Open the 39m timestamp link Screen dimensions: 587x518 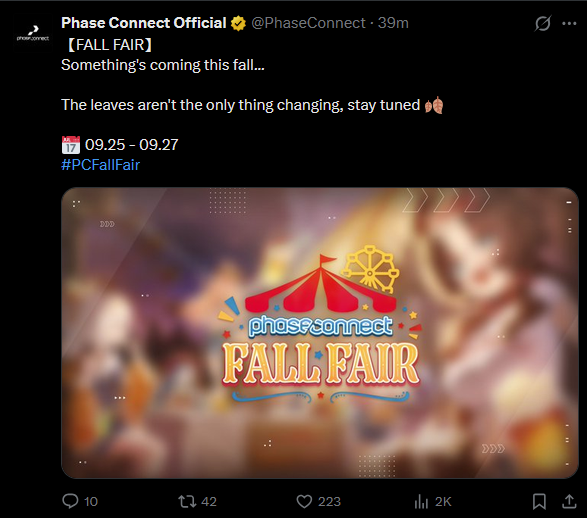(393, 23)
